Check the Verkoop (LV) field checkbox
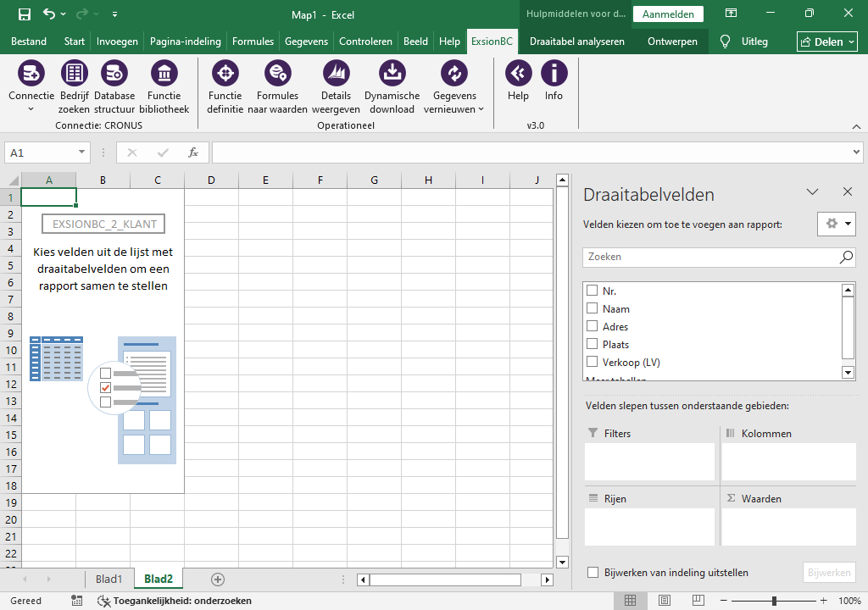 (593, 362)
